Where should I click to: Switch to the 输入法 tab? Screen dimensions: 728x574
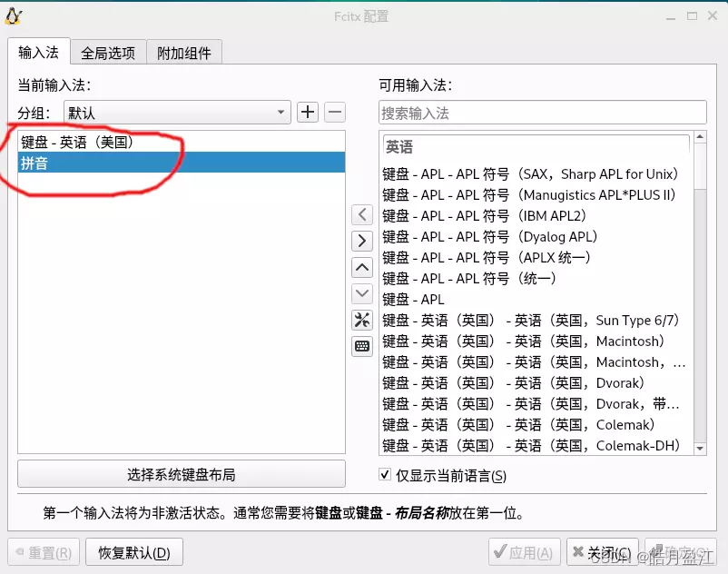(x=39, y=52)
